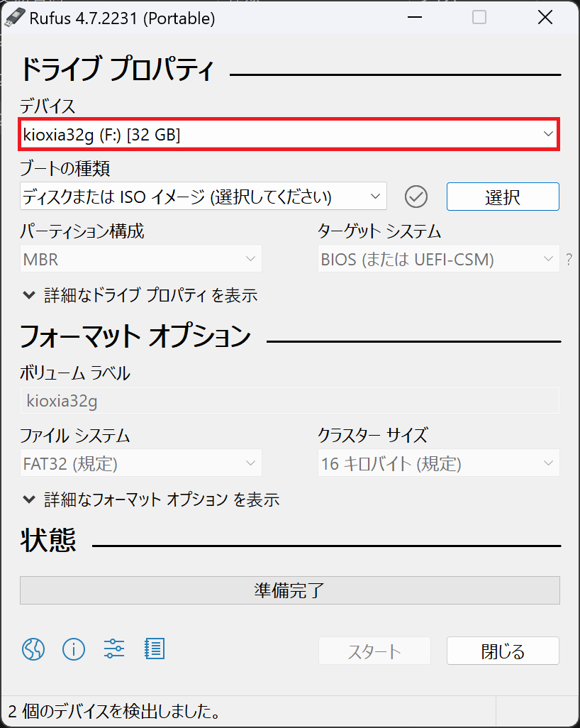
Task: Click the 状態 heading
Action: coord(48,540)
